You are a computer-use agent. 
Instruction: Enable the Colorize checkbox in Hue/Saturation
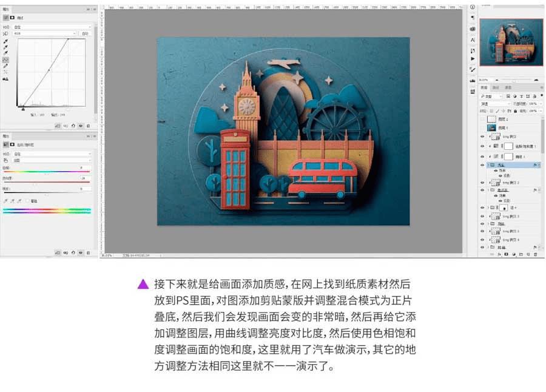[x=27, y=201]
